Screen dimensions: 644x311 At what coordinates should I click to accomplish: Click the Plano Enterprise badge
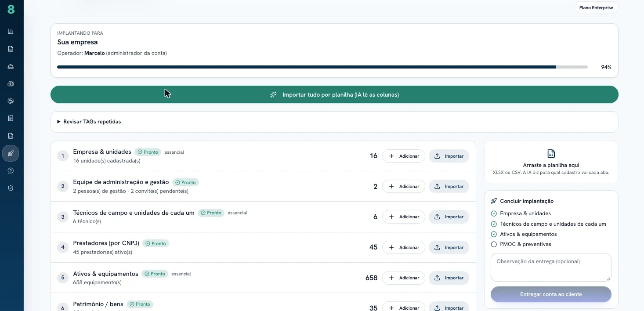(x=596, y=7)
